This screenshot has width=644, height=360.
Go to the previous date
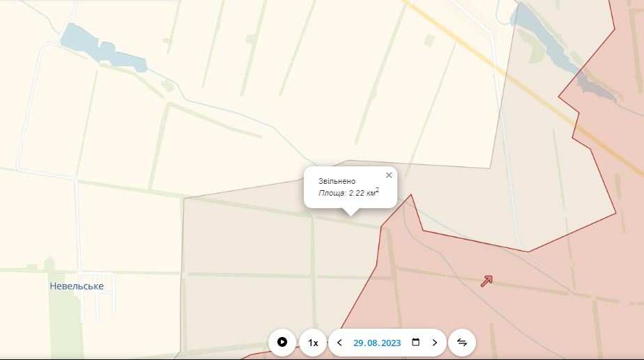click(339, 343)
